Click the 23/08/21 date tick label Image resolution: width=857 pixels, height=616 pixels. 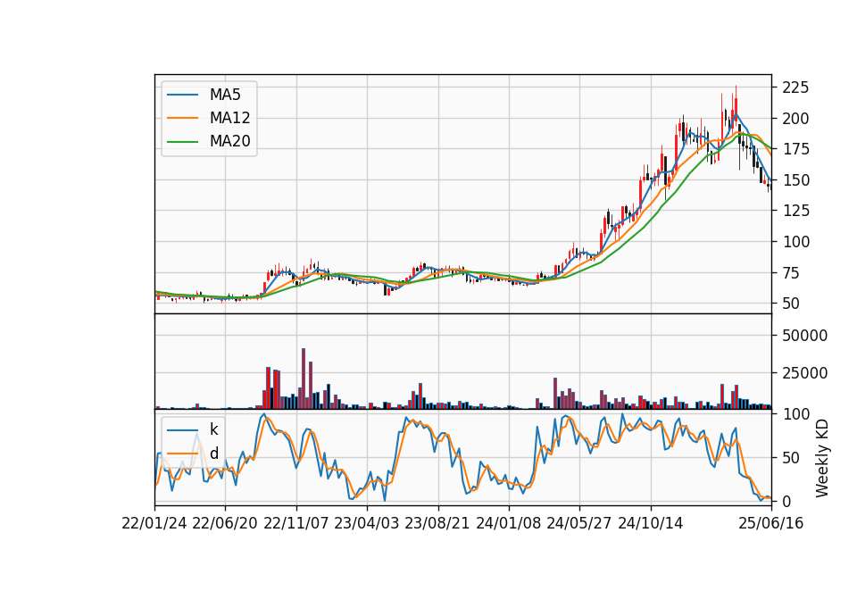point(437,523)
